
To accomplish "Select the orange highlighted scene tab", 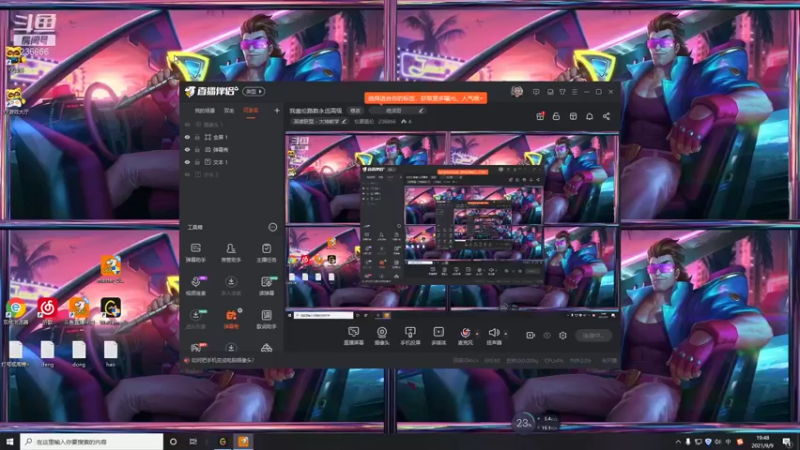I will coord(251,110).
